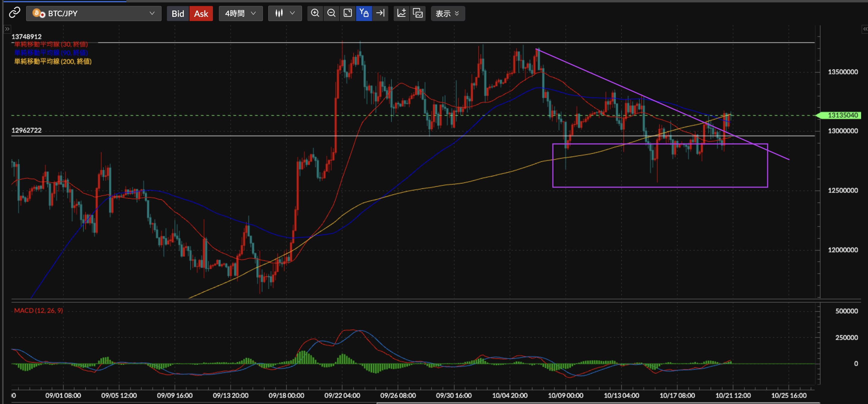Click the 10/21 12:00 time axis label

pyautogui.click(x=733, y=395)
